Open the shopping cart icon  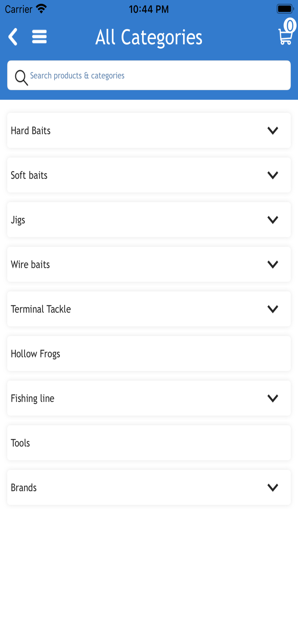(x=287, y=32)
